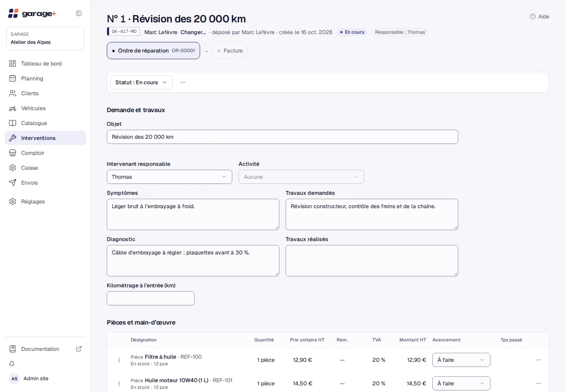The image size is (565, 392).
Task: Change Avancement for Filtre à huile
Action: [x=461, y=360]
